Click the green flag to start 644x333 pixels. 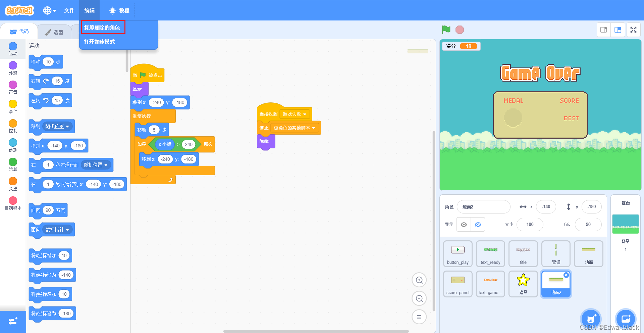pos(446,30)
